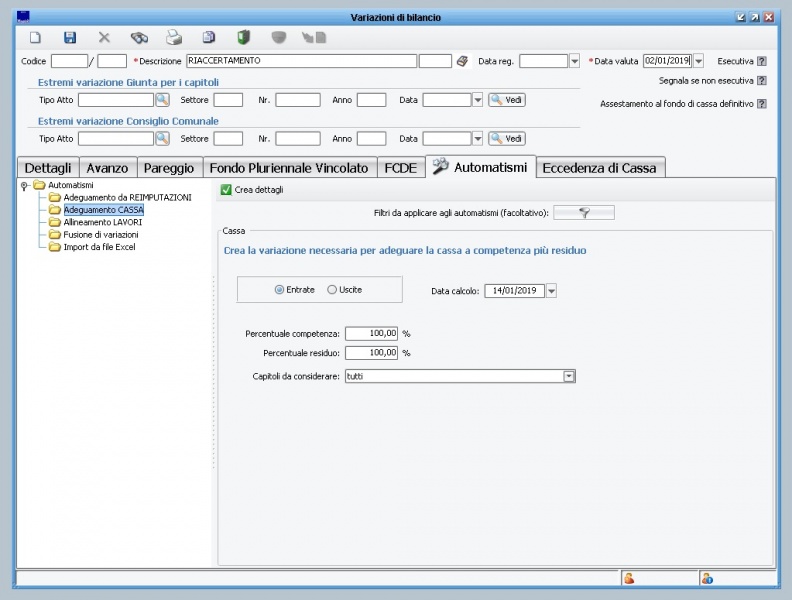The width and height of the screenshot is (792, 600).
Task: Click the green shield toolbar icon
Action: point(243,38)
